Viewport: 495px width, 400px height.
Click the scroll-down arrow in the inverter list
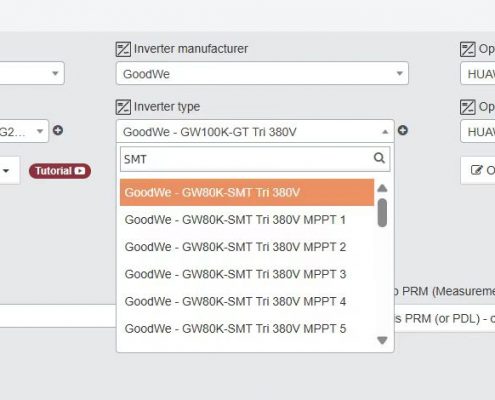(x=382, y=340)
